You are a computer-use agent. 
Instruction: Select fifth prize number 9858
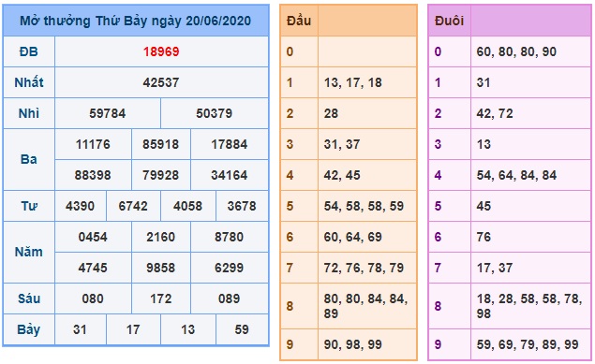161,268
